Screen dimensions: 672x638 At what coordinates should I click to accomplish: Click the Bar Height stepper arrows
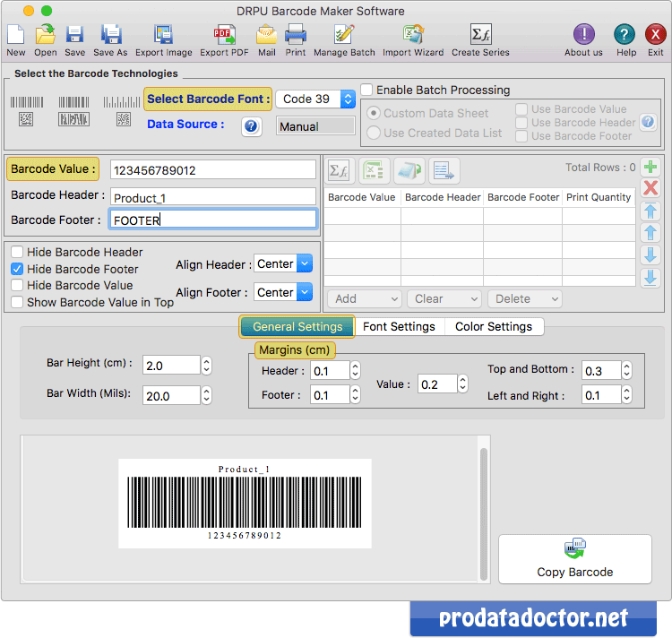(207, 366)
